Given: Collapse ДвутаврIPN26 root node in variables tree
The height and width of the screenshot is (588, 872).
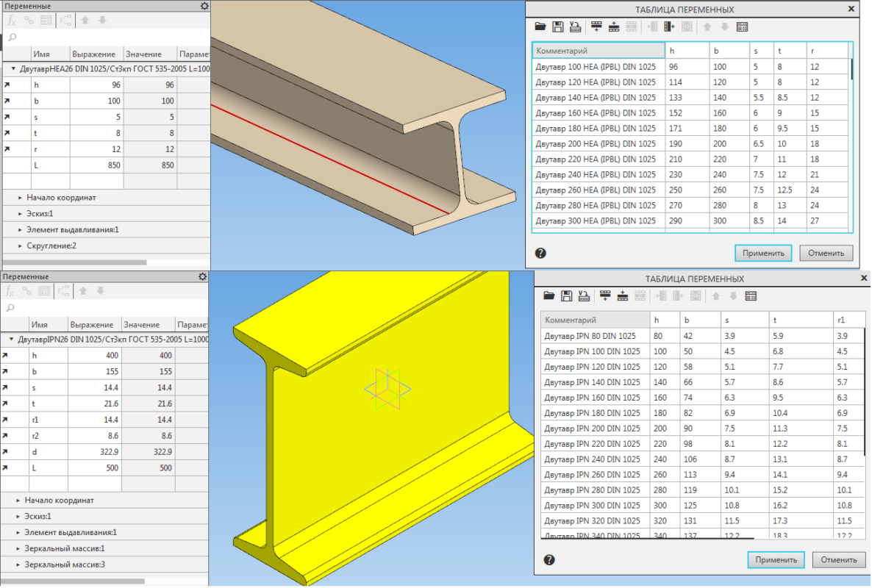Looking at the screenshot, I should (11, 340).
